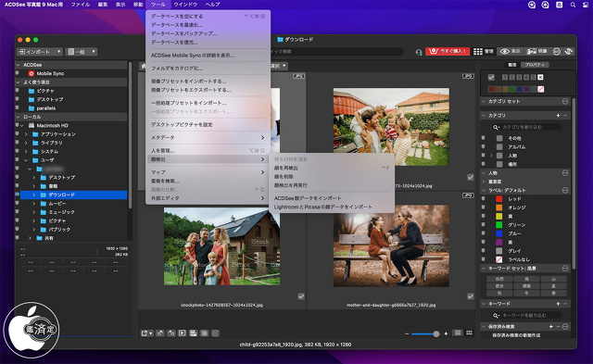Switch to the プロパティ tab
Image resolution: width=593 pixels, height=364 pixels.
535,65
